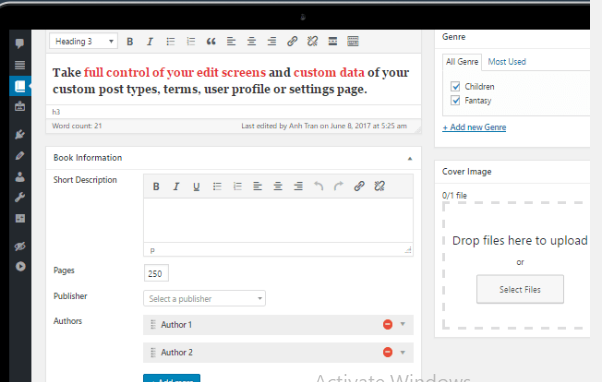Align right in Short Description editor

point(298,187)
